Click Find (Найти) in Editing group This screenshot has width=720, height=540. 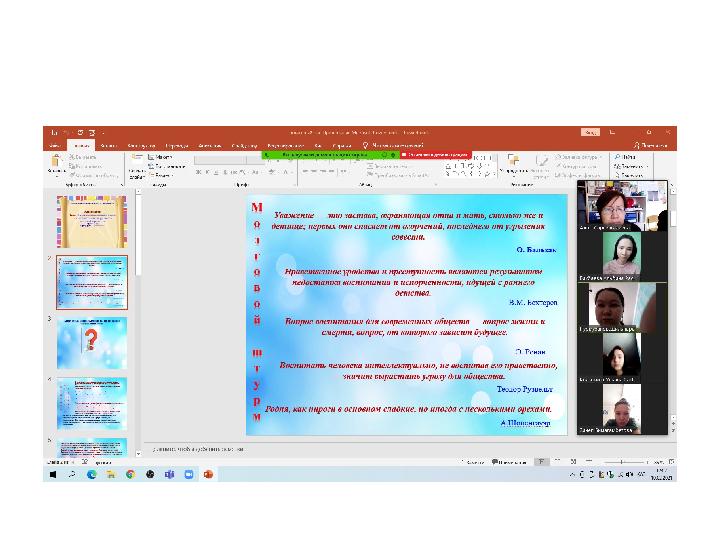(625, 157)
